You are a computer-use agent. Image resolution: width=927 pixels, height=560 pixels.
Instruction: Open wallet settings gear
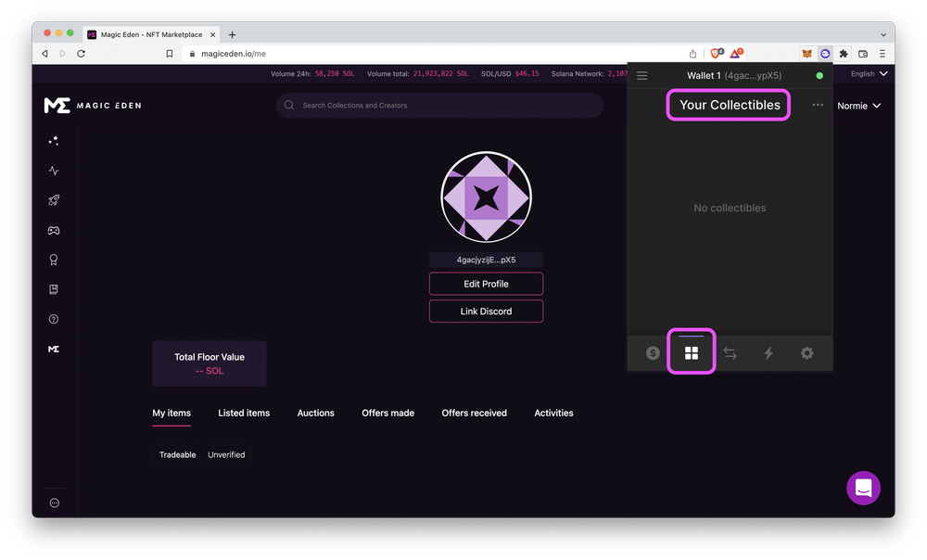(807, 353)
